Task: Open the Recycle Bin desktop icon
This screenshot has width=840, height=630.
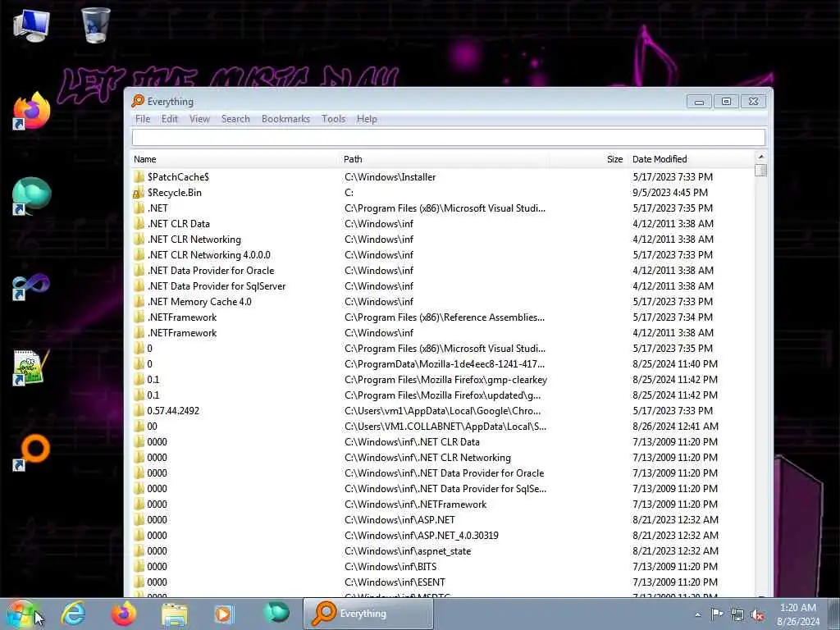Action: (95, 25)
